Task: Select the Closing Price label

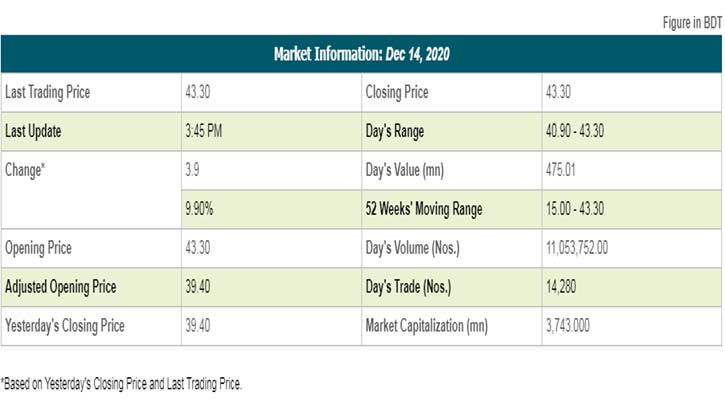Action: click(x=398, y=92)
